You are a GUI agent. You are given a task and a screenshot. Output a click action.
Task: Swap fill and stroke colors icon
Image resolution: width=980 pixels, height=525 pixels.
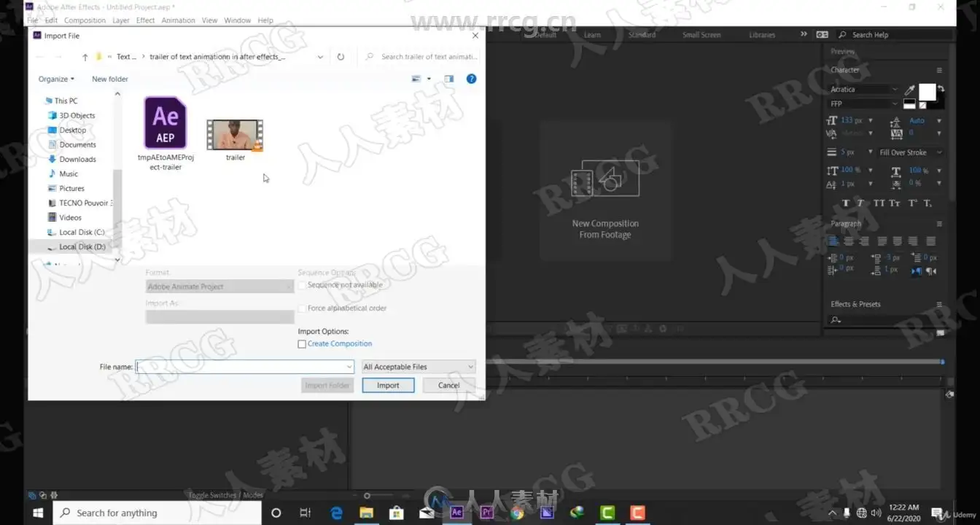click(941, 89)
